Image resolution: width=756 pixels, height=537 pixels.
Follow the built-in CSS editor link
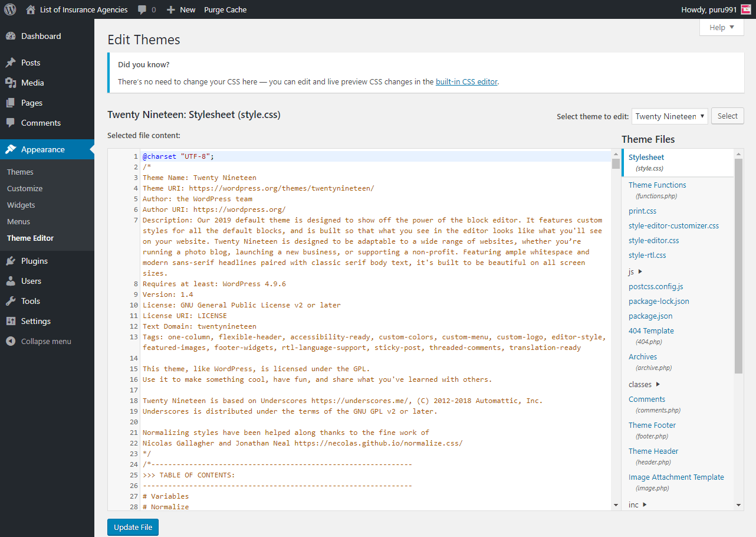coord(466,82)
